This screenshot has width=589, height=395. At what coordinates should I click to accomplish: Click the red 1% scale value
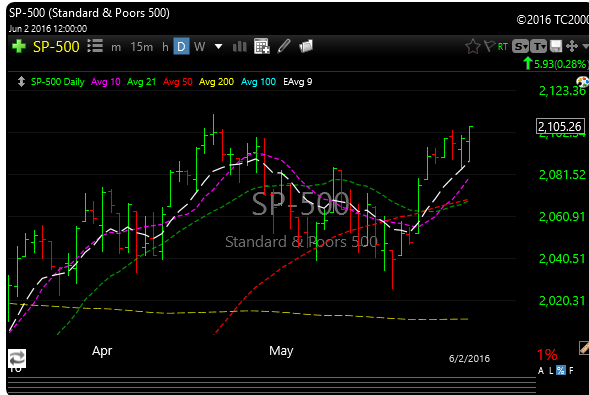click(547, 355)
